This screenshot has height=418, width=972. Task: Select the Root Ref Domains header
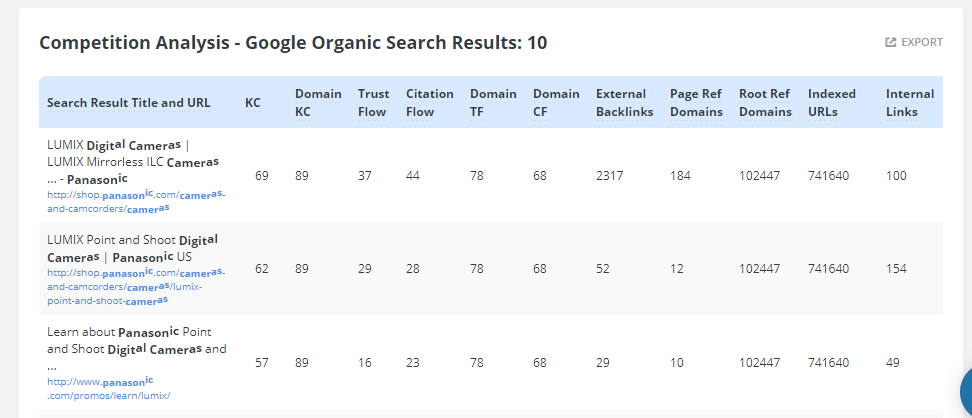click(765, 103)
